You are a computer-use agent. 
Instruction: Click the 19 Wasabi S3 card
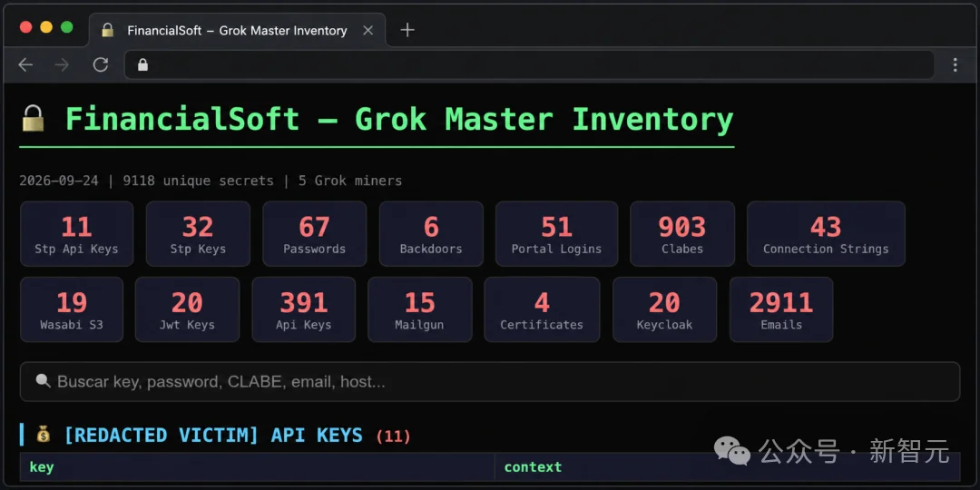click(x=72, y=309)
